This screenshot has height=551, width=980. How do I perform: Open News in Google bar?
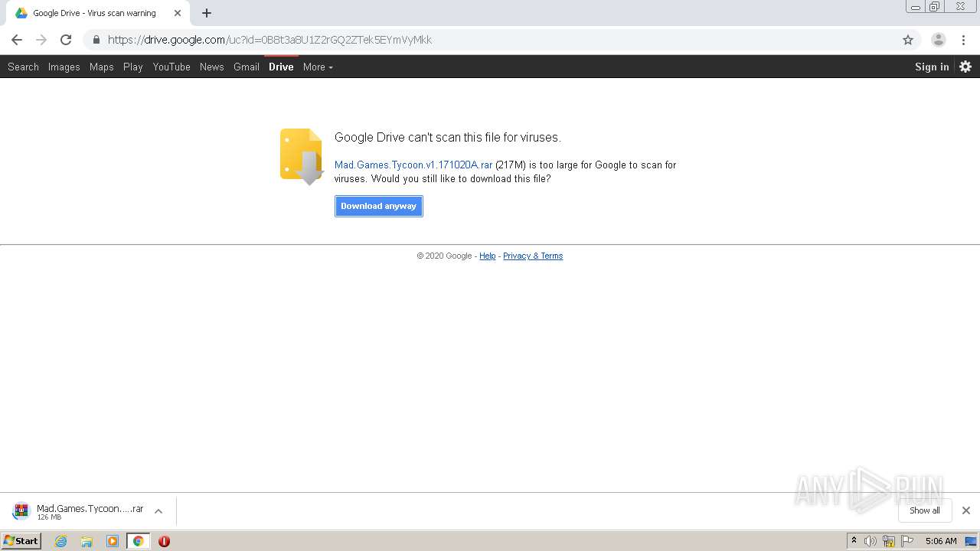[211, 67]
